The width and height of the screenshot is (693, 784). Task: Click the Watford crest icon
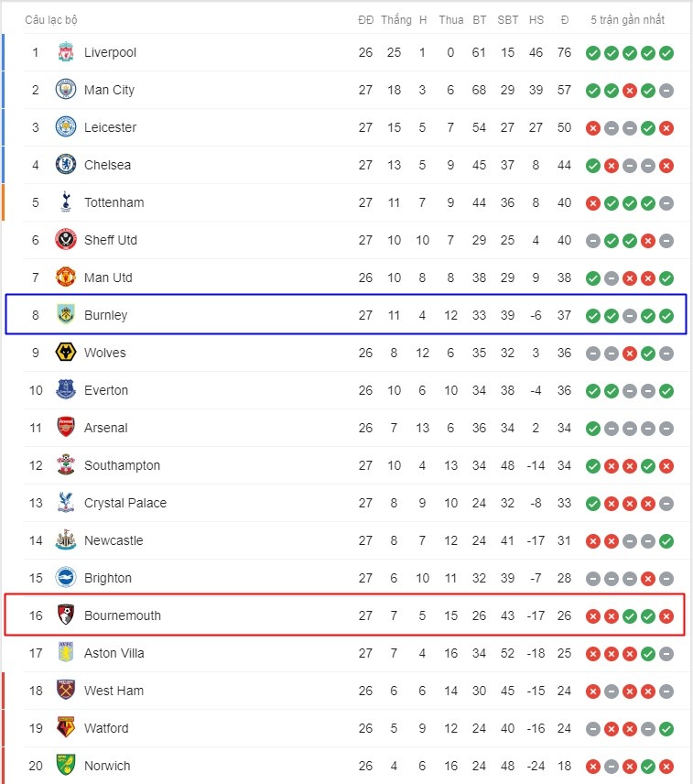click(x=65, y=728)
